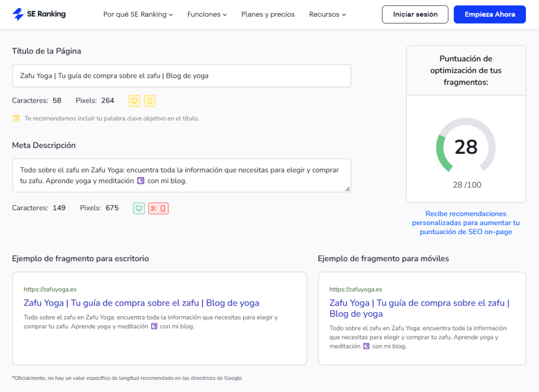Screen dimensions: 539x392
Task: Click the purple emoji in meta description field
Action: (x=141, y=180)
